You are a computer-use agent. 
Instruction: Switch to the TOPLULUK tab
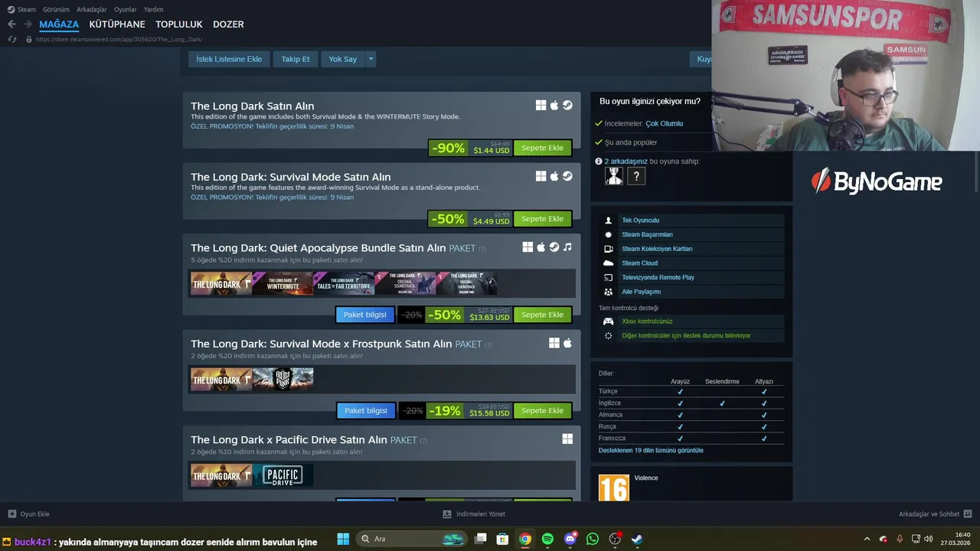[179, 24]
